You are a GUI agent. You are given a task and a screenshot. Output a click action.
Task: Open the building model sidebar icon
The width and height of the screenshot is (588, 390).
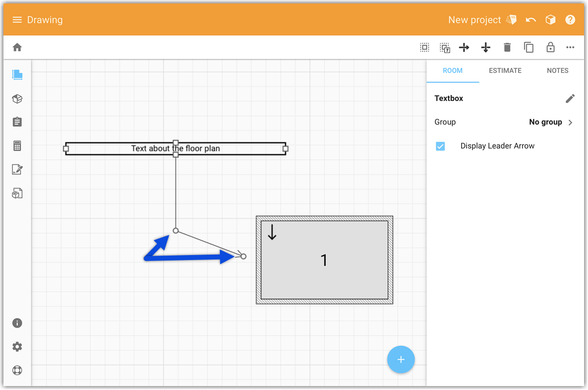pyautogui.click(x=17, y=194)
